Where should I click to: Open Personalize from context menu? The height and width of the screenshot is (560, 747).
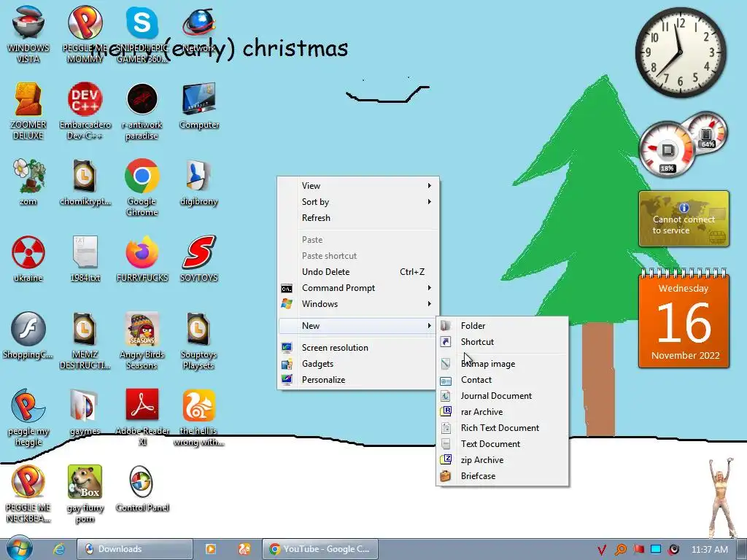[x=358, y=379]
